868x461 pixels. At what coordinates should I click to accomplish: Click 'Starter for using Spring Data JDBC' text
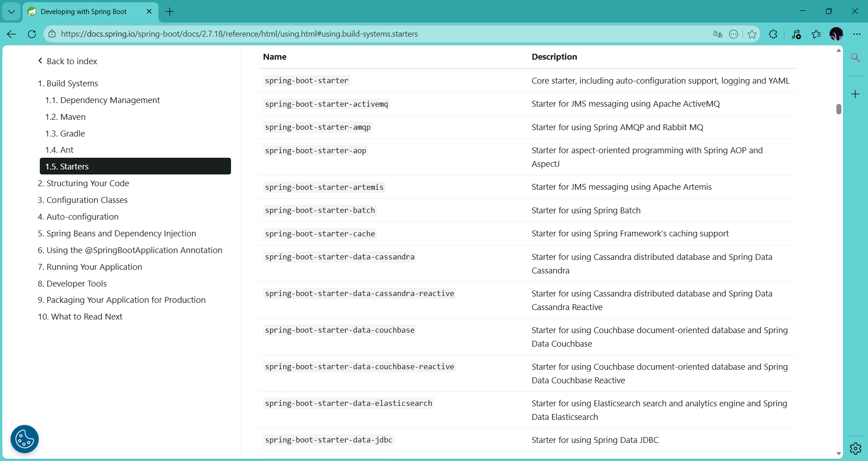(x=595, y=440)
